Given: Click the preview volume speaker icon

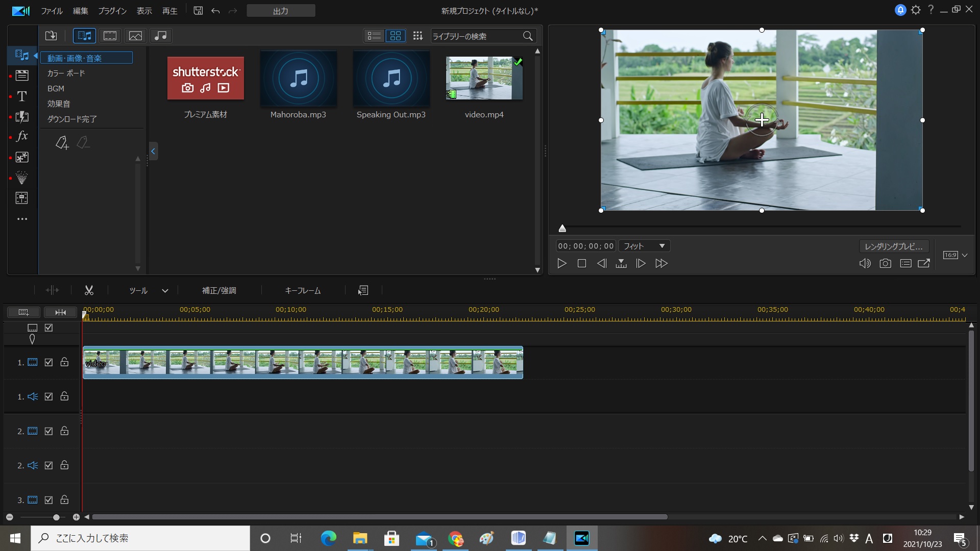Looking at the screenshot, I should click(x=865, y=263).
